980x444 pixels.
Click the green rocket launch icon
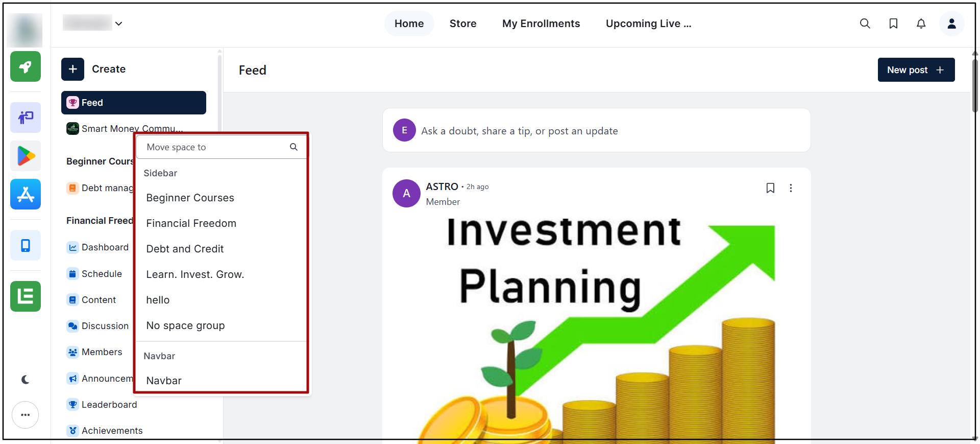pos(26,66)
